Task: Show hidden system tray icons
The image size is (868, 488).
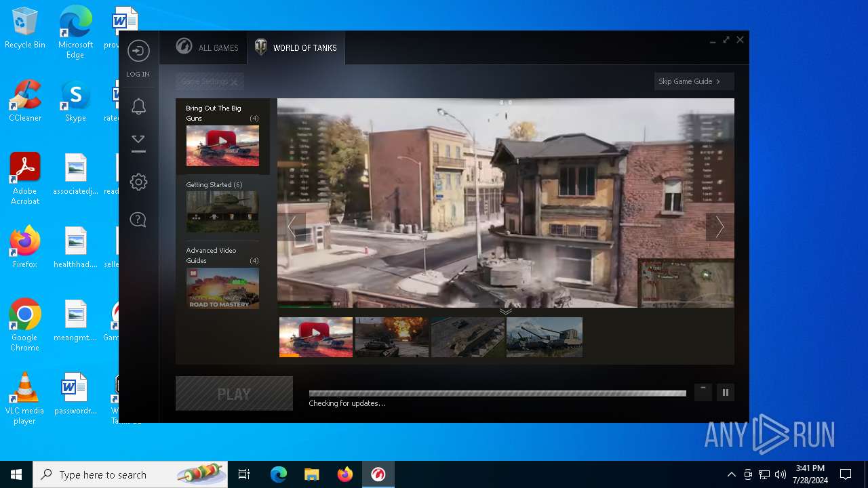Action: 731,474
